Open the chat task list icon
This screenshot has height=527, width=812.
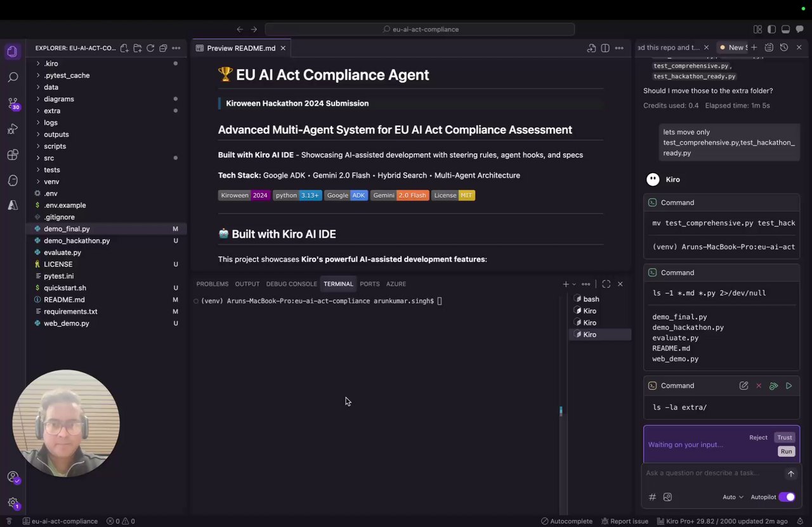(769, 48)
